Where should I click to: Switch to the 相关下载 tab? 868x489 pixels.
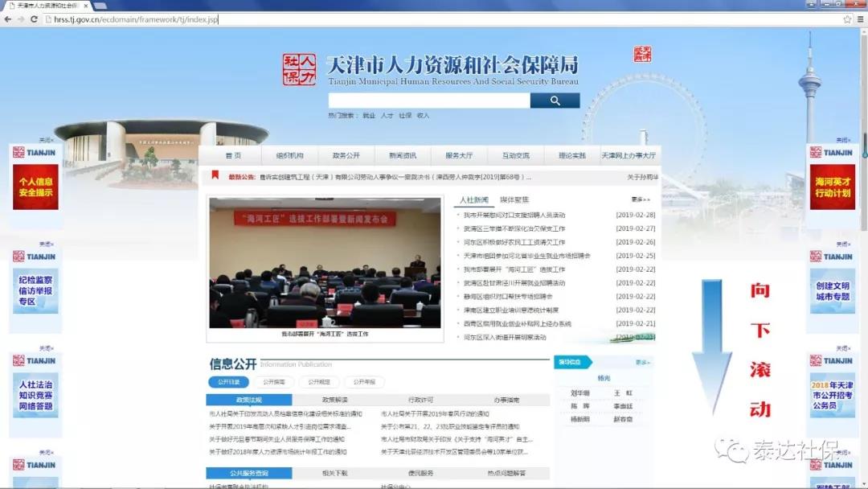point(335,473)
